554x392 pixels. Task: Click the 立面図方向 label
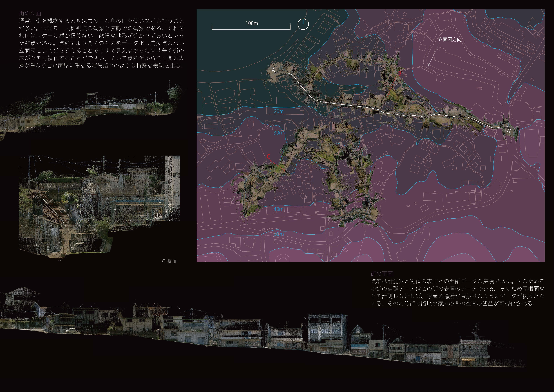point(450,40)
